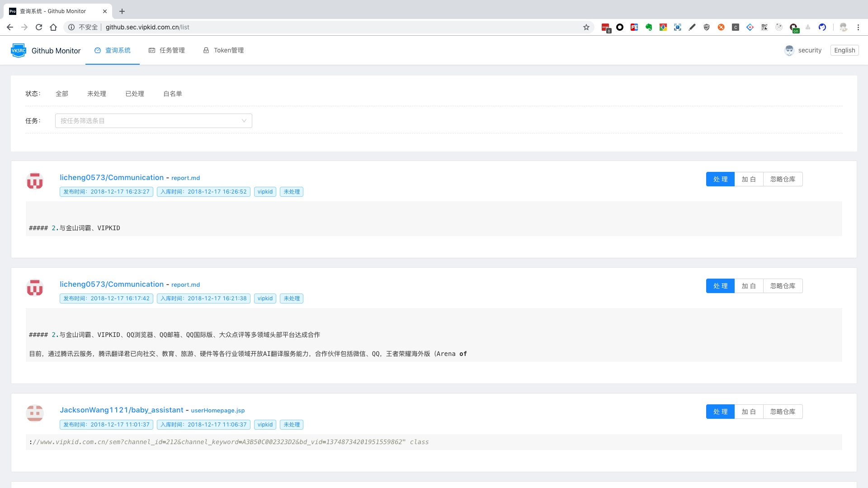Click 加白 button for result published 16:17:42
This screenshot has height=488, width=868.
pyautogui.click(x=749, y=286)
